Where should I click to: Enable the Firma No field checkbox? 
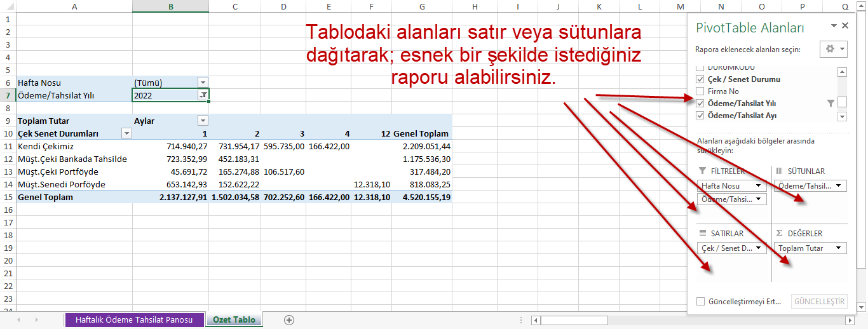point(700,91)
